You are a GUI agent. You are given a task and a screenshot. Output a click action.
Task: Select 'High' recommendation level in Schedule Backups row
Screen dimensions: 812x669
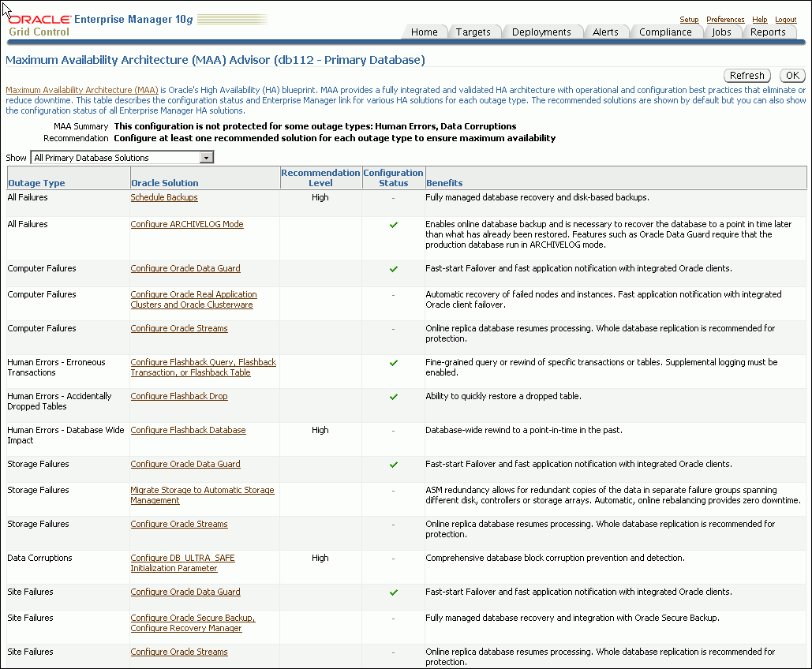pyautogui.click(x=320, y=197)
